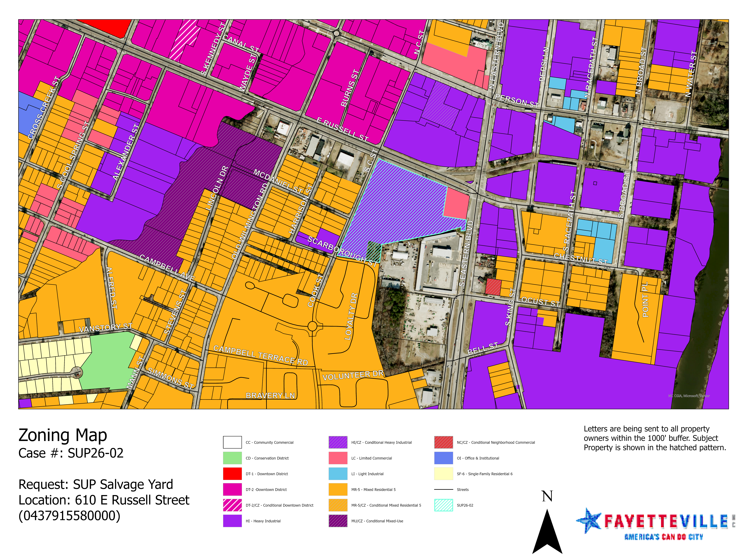Viewport: 747px width, 560px height.
Task: Click the Zoning Map title text
Action: pyautogui.click(x=63, y=435)
